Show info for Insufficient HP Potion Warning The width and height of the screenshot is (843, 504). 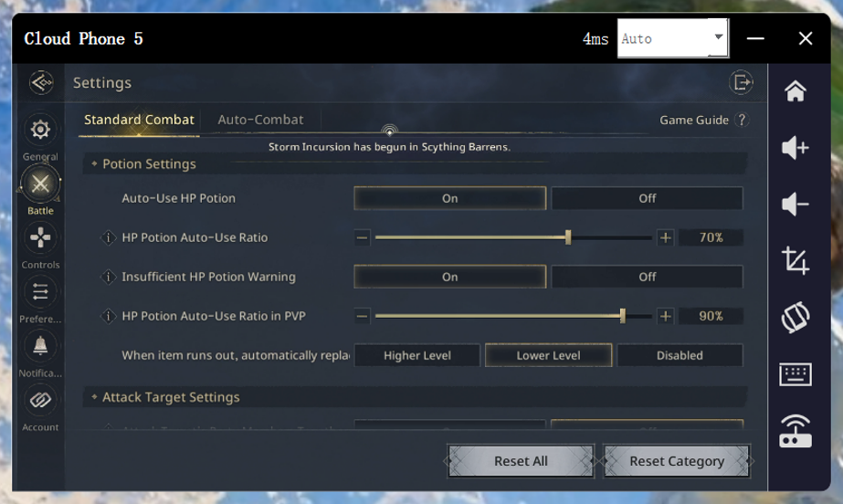coord(109,277)
